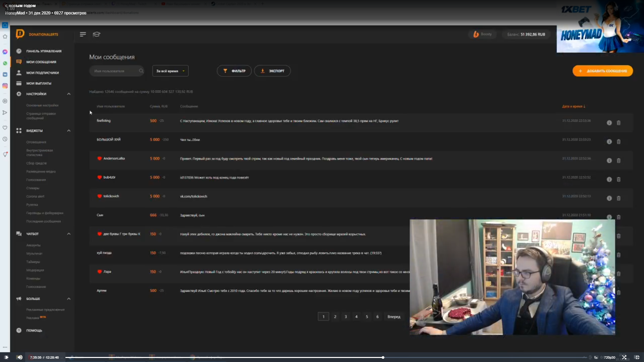Screen dimensions: 644x362
Task: Toggle the hamburger sidebar menu icon
Action: 83,34
